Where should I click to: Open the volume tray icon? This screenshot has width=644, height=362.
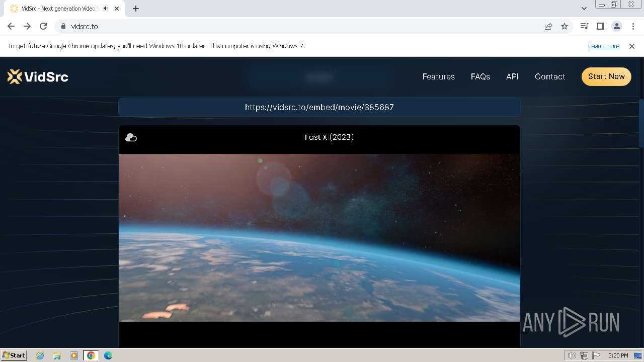click(x=572, y=355)
